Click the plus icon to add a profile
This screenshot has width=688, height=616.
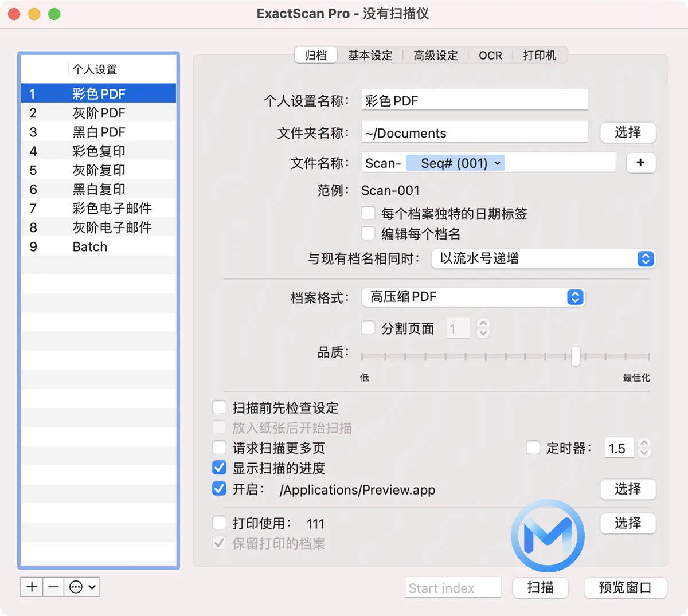(32, 587)
